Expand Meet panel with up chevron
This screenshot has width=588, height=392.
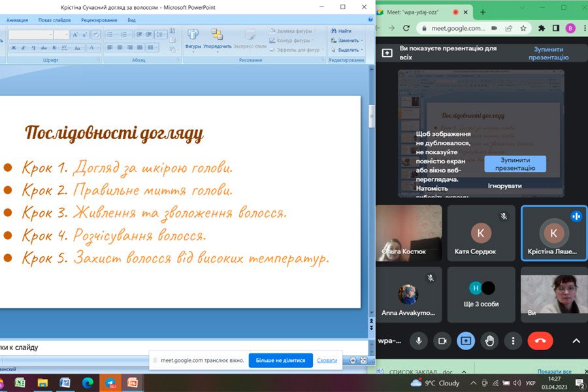576,340
